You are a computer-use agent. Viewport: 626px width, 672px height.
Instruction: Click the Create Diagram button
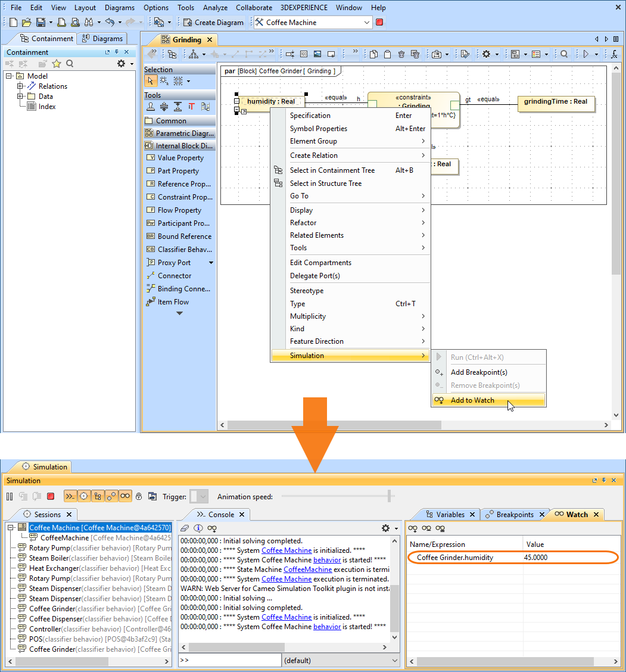tap(213, 22)
